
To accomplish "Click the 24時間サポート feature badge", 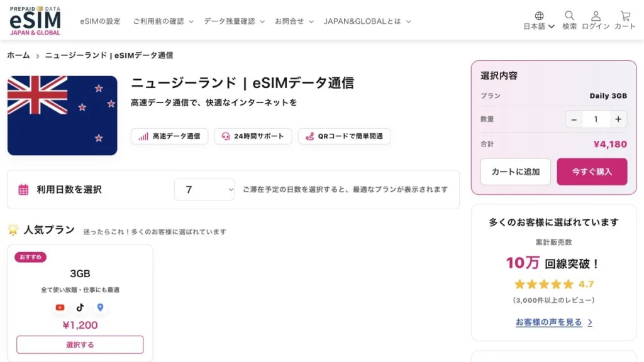I will point(253,136).
